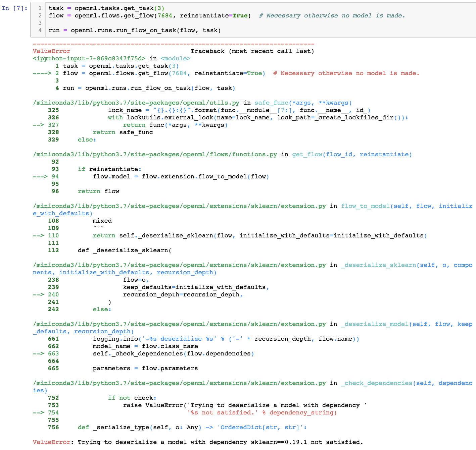Image resolution: width=476 pixels, height=450 pixels.
Task: Click line 93 "if reinstantiate:"
Action: [x=110, y=169]
